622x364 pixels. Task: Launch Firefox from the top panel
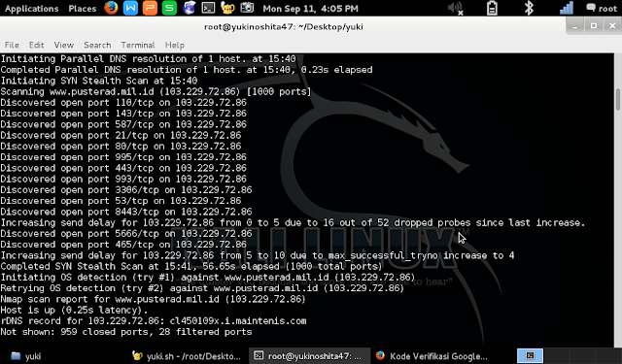(x=111, y=8)
